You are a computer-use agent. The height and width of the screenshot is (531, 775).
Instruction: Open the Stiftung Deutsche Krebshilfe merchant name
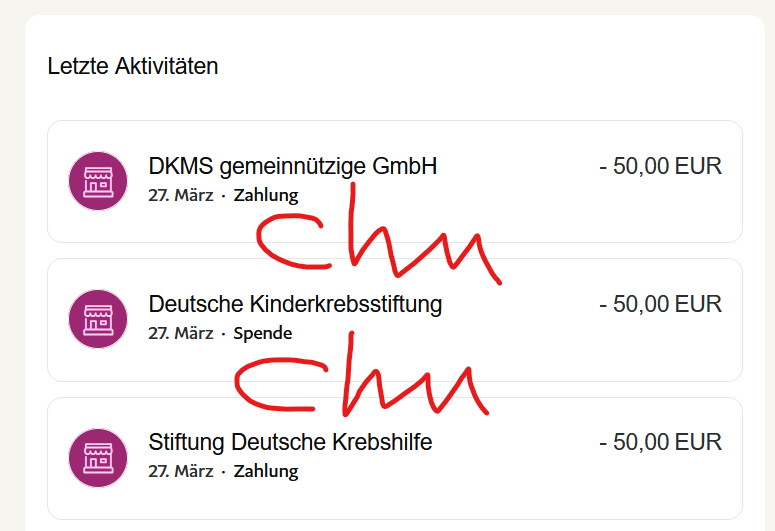(x=290, y=442)
